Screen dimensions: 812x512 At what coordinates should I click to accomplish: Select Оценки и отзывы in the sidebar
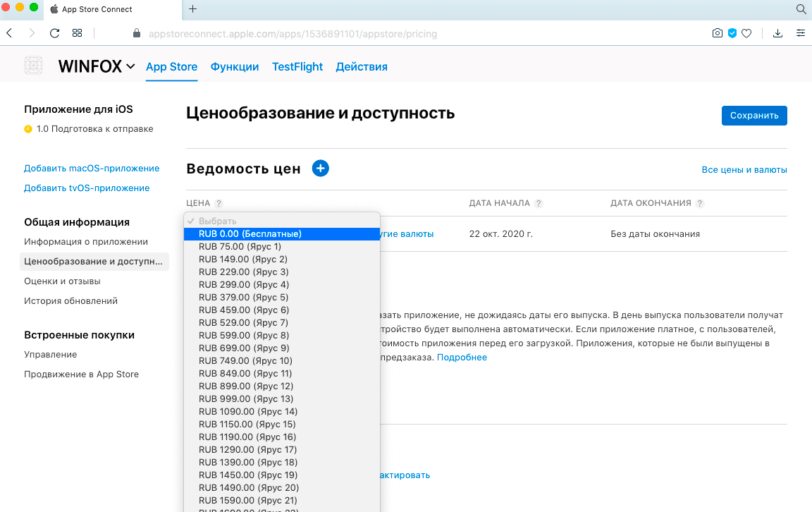coord(62,281)
